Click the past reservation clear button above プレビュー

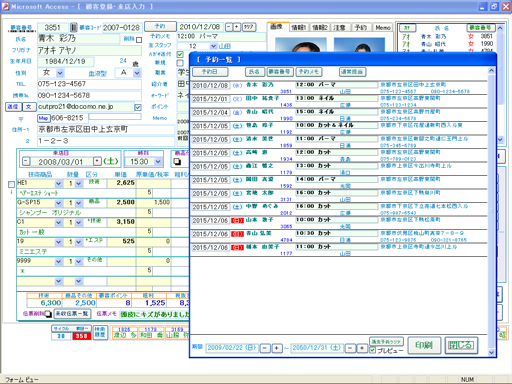point(386,341)
